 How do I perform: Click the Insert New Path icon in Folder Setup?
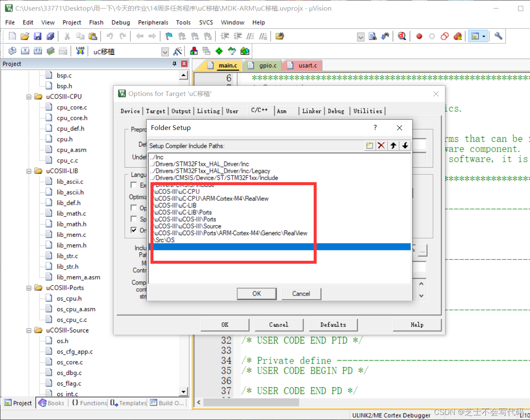pos(369,146)
